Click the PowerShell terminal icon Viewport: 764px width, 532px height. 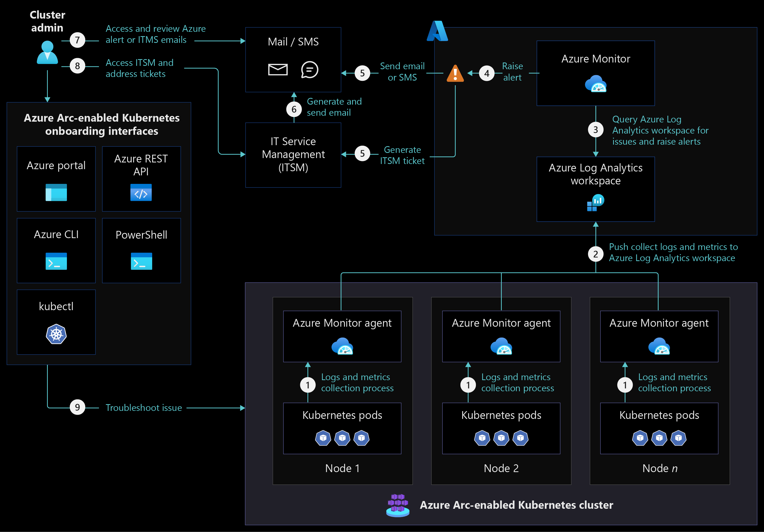pos(141,261)
